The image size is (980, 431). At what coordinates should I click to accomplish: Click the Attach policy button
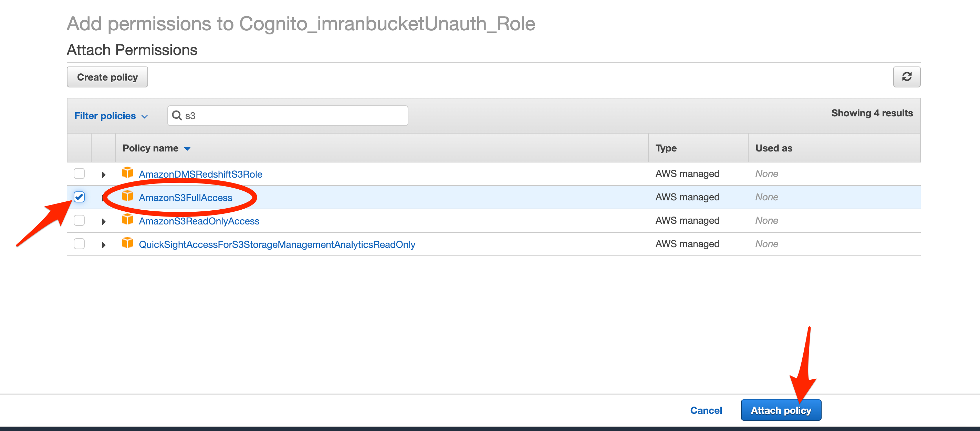[x=781, y=410]
